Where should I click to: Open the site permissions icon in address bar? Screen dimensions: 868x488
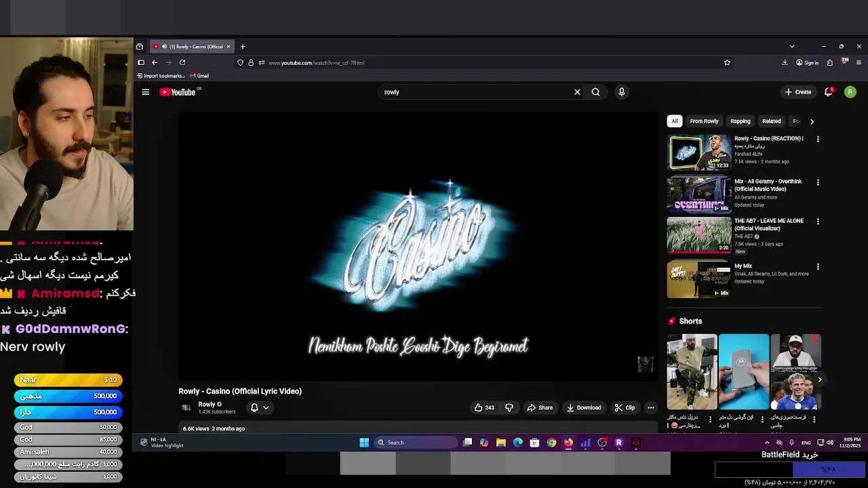tap(262, 62)
